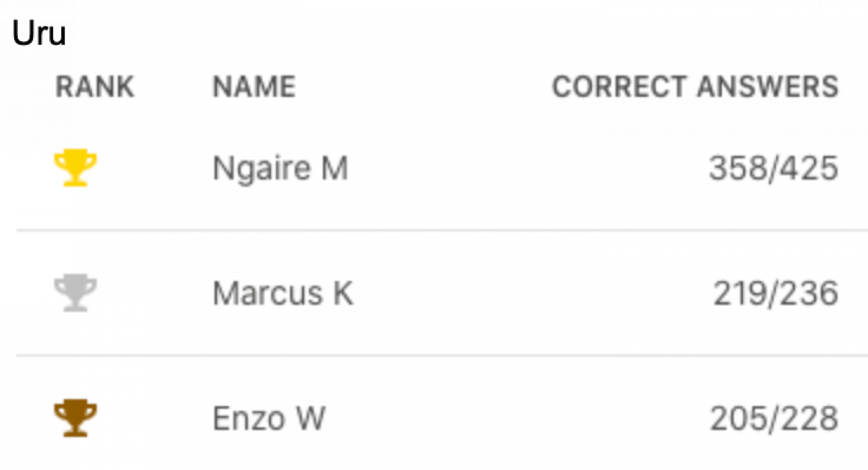The width and height of the screenshot is (868, 470).
Task: Click divider line below Ngaire M's row
Action: tap(434, 230)
